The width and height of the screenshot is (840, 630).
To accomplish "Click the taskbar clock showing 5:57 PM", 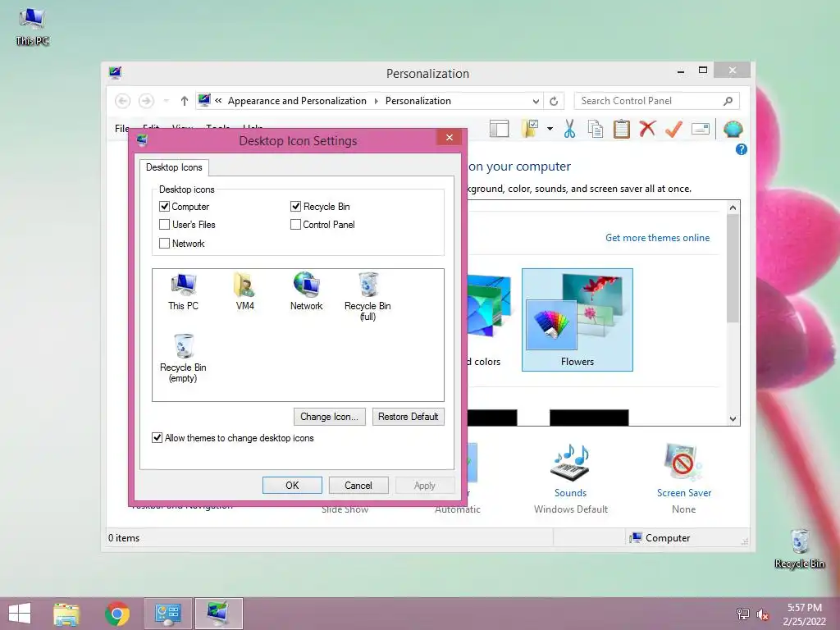I will point(804,614).
